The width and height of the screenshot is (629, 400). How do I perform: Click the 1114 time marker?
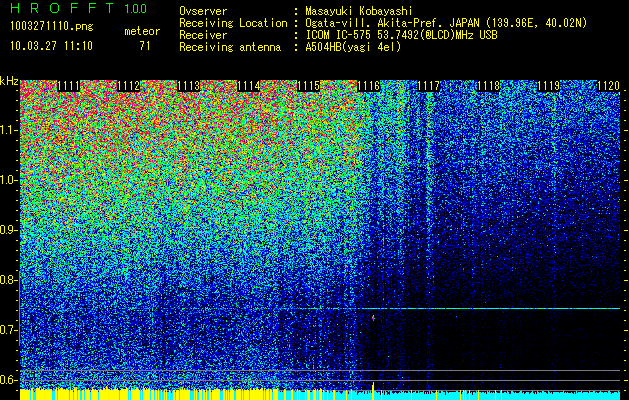point(249,86)
